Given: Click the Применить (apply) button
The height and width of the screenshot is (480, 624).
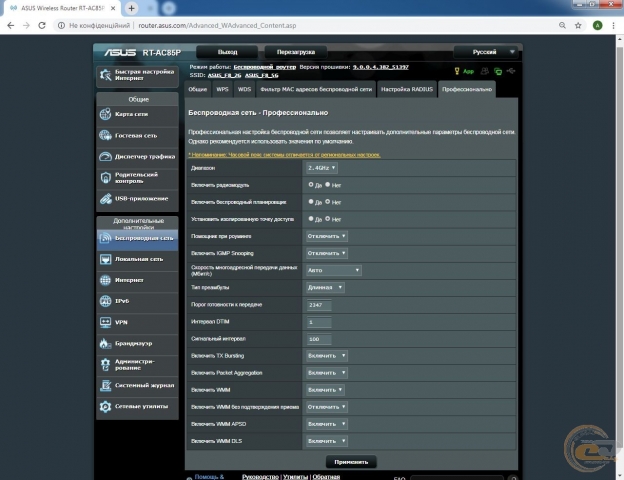Looking at the screenshot, I should tap(351, 462).
